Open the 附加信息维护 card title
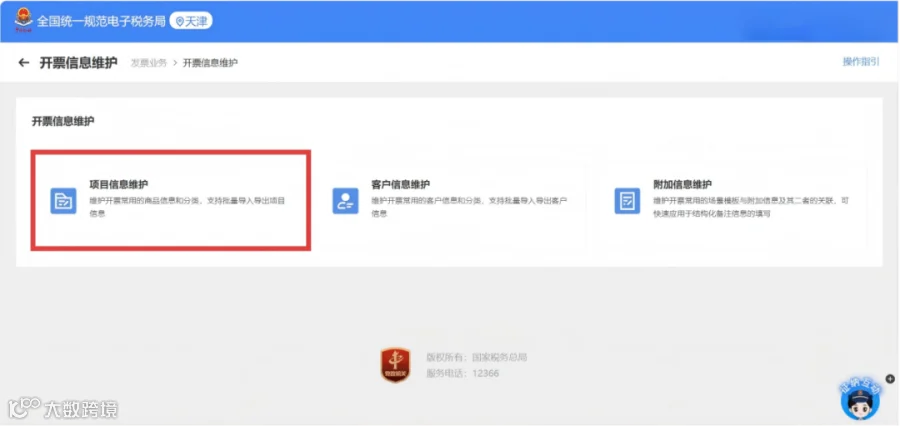900x426 pixels. 682,184
